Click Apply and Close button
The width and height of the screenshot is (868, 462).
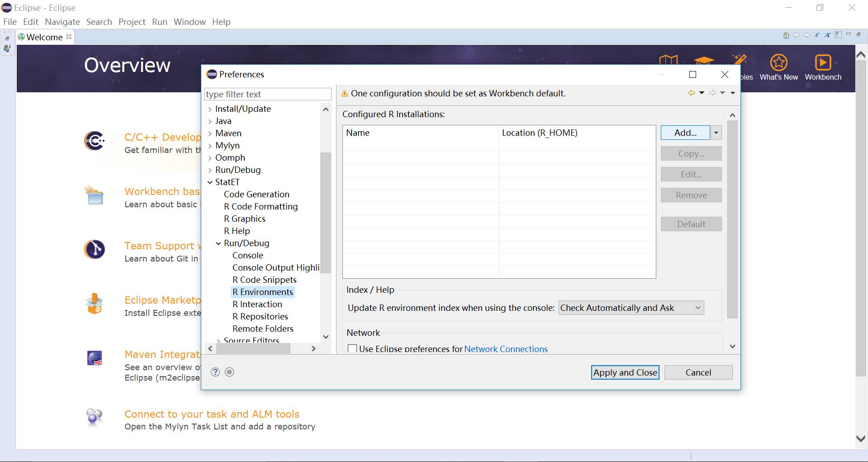pos(625,372)
